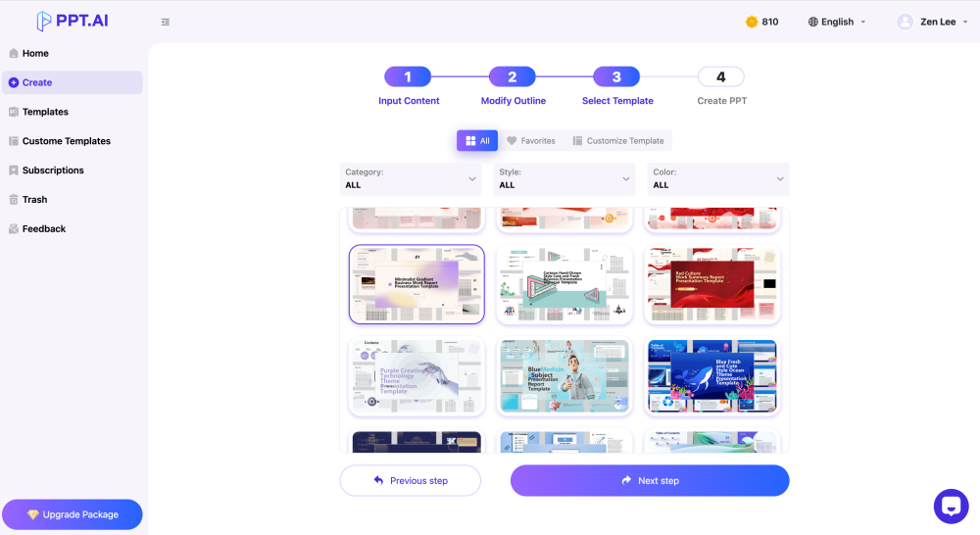Select the Blue Fresh Ocean template thumbnail

pos(712,376)
